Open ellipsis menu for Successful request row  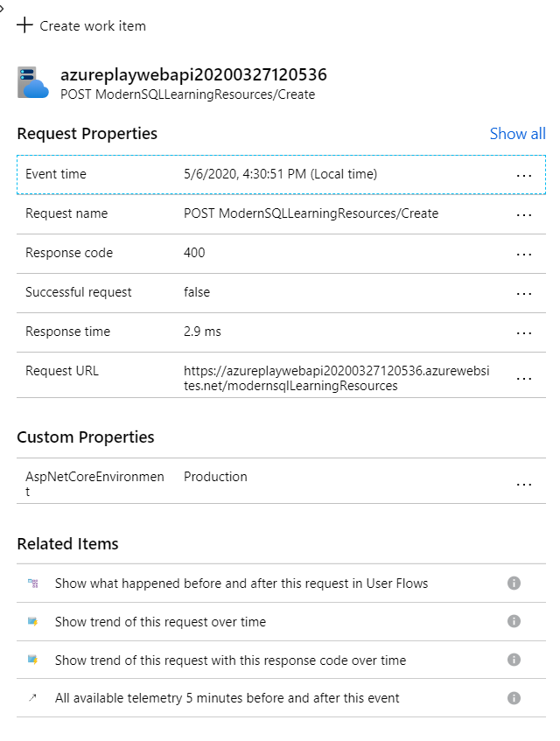524,293
